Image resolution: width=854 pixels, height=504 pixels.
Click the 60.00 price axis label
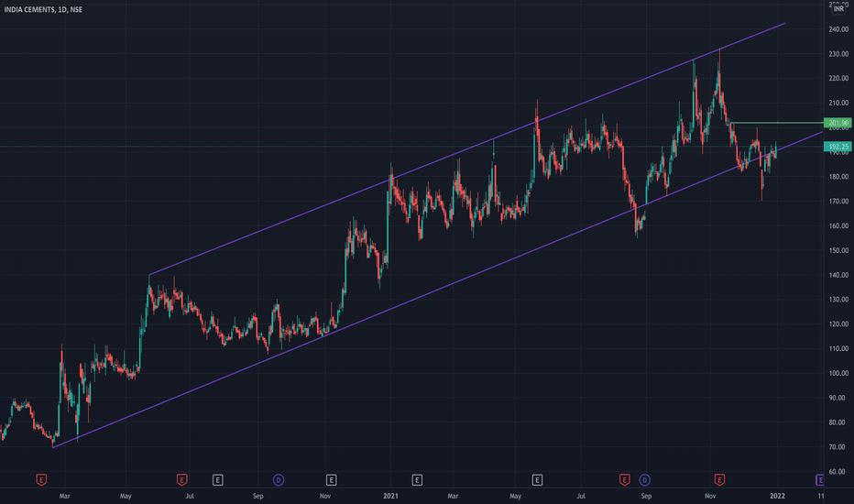(x=838, y=471)
